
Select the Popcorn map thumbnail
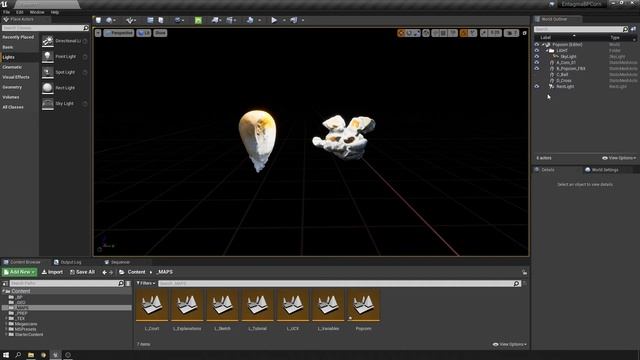point(363,305)
